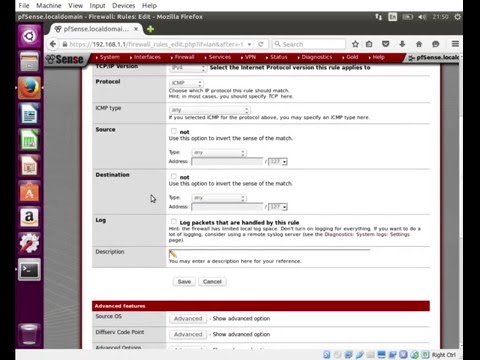This screenshot has height=360, width=480.
Task: Bookmark this page with star icon
Action: (x=355, y=44)
